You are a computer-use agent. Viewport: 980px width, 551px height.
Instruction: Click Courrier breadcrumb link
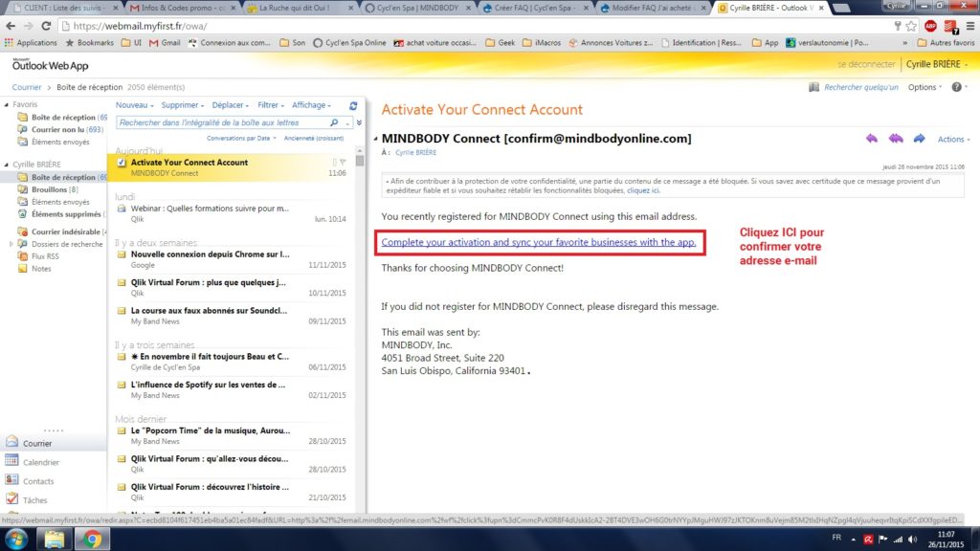pos(26,87)
